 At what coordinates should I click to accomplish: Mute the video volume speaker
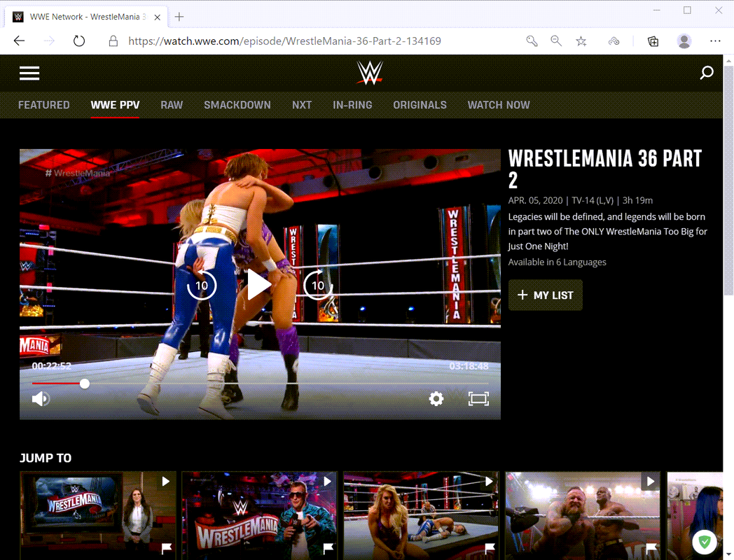click(x=41, y=398)
